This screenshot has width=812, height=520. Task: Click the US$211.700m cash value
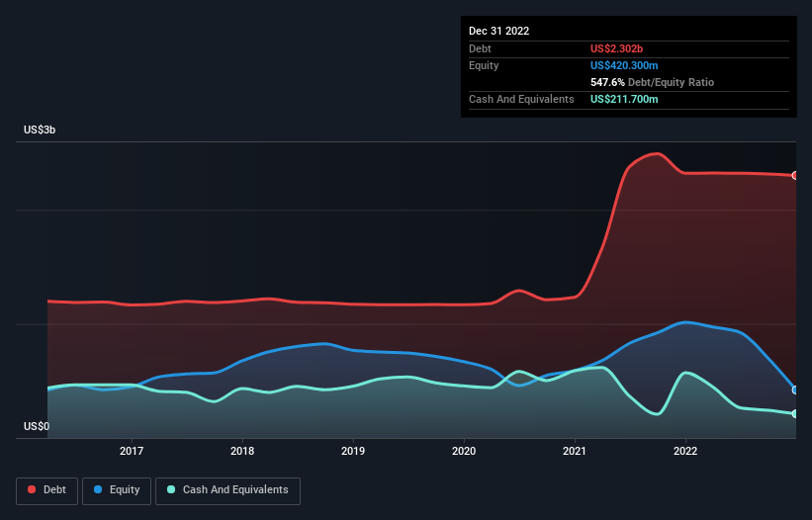pos(624,99)
